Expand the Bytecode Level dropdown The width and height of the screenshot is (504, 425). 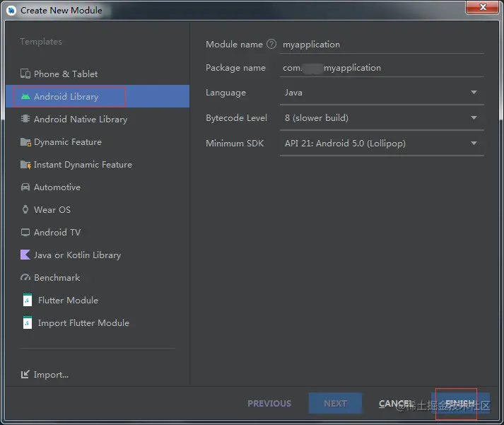pos(382,118)
